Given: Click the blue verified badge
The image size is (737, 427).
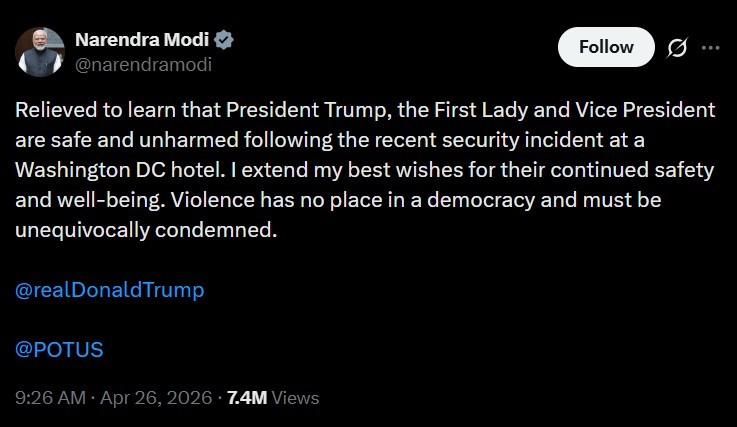Looking at the screenshot, I should pyautogui.click(x=225, y=41).
